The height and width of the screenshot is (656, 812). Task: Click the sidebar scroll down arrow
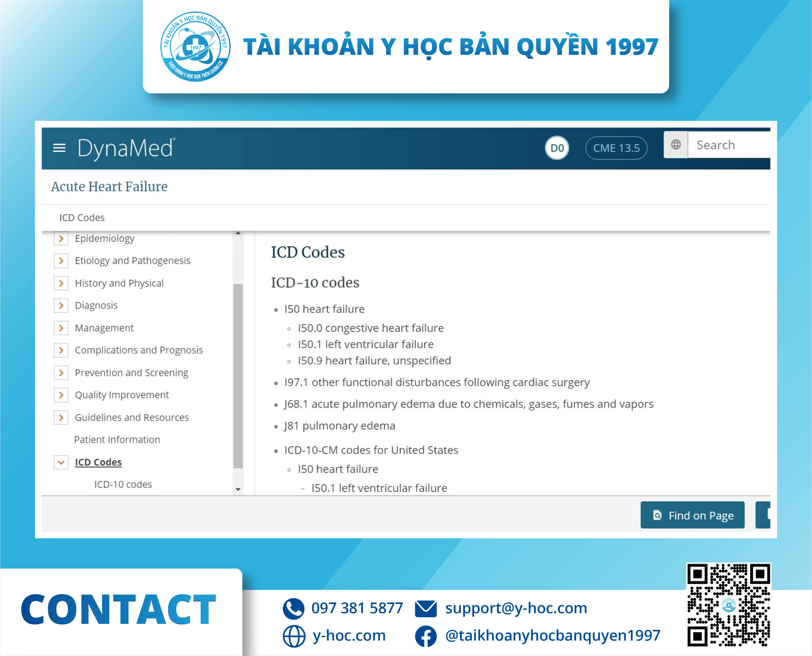[x=238, y=489]
